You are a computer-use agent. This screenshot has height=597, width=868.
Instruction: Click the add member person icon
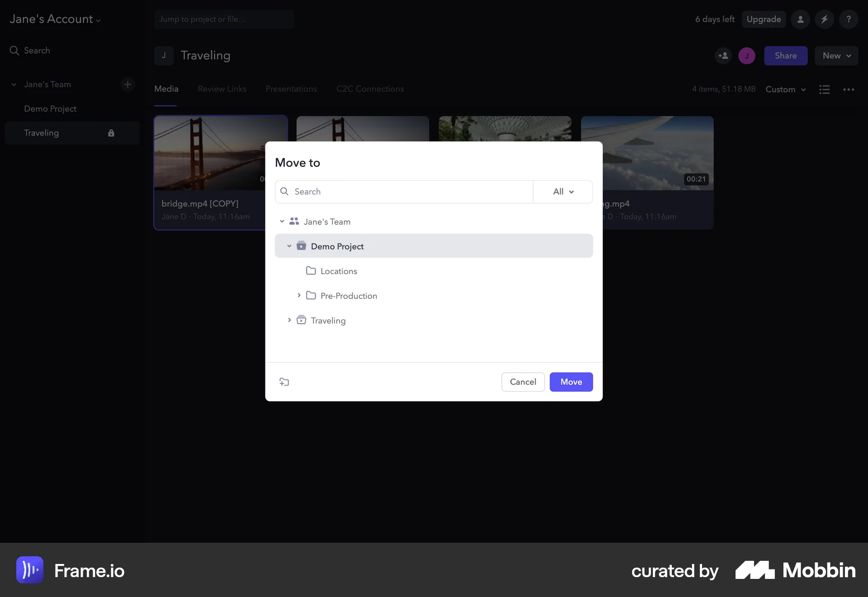(723, 55)
